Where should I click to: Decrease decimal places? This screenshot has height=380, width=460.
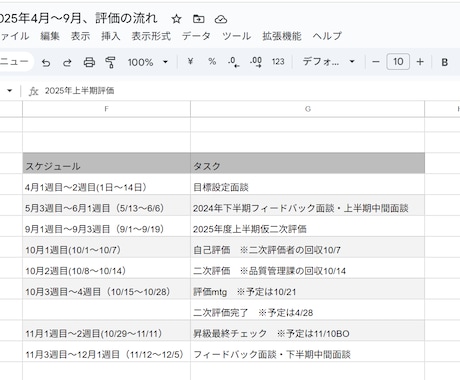pos(234,62)
